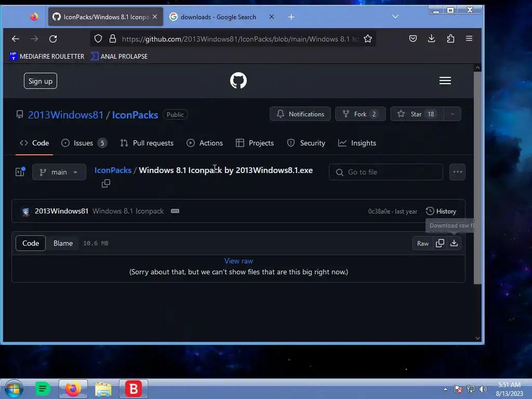Copy the file path with copy icon

pos(106,183)
